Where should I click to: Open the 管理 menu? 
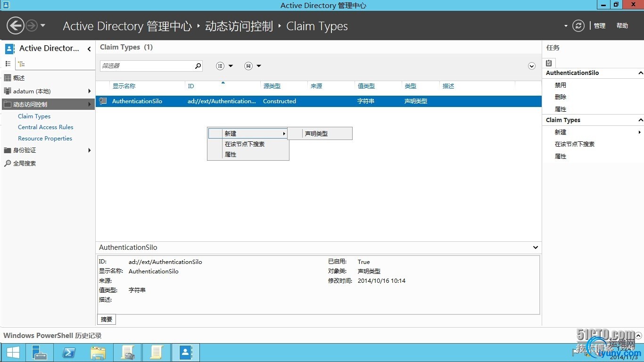600,26
